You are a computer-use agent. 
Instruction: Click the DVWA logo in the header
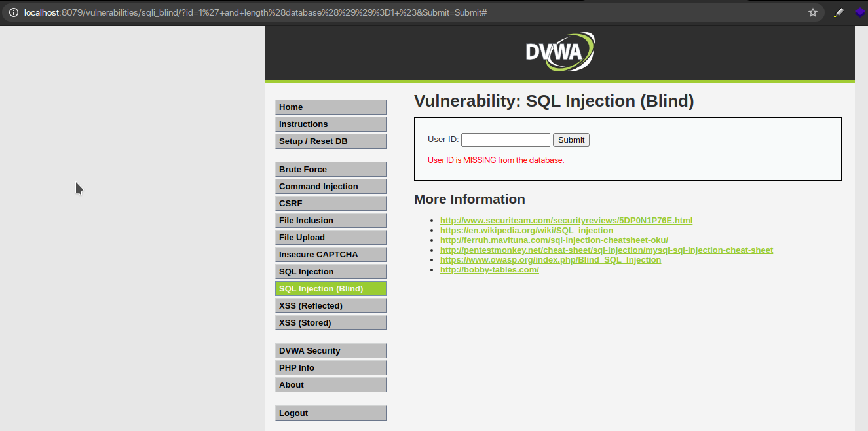(x=560, y=52)
